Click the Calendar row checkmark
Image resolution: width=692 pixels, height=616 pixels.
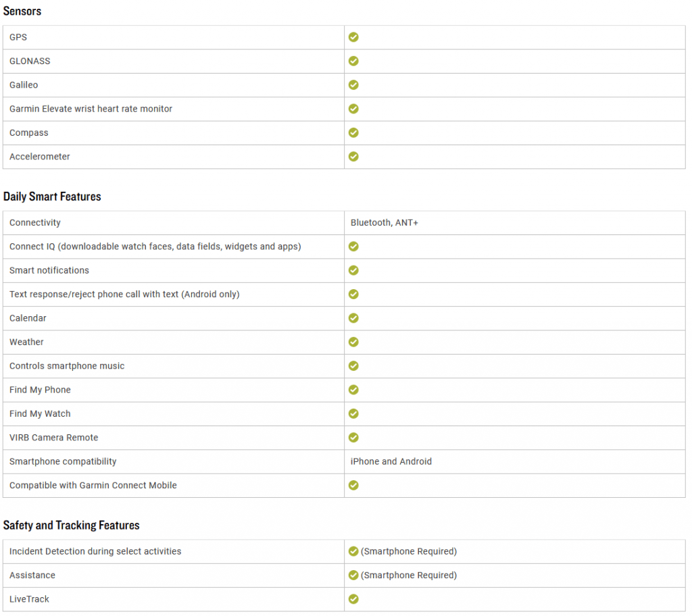coord(353,318)
